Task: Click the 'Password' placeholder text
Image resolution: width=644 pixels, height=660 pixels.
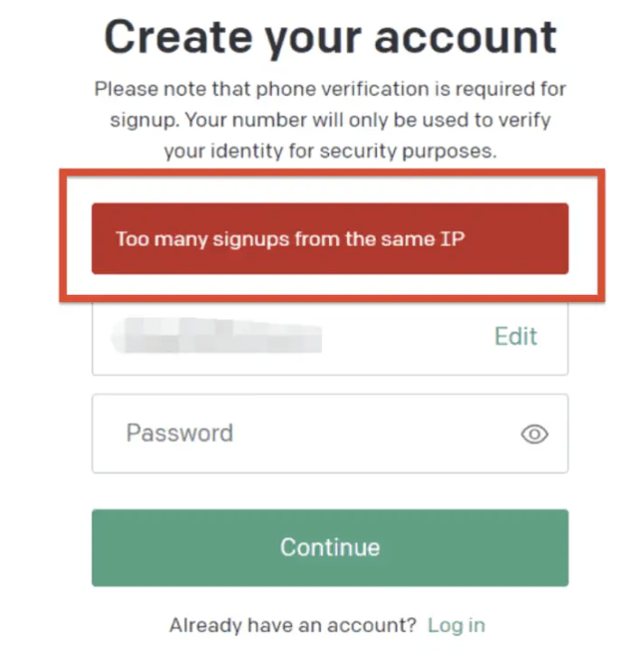Action: pyautogui.click(x=179, y=434)
